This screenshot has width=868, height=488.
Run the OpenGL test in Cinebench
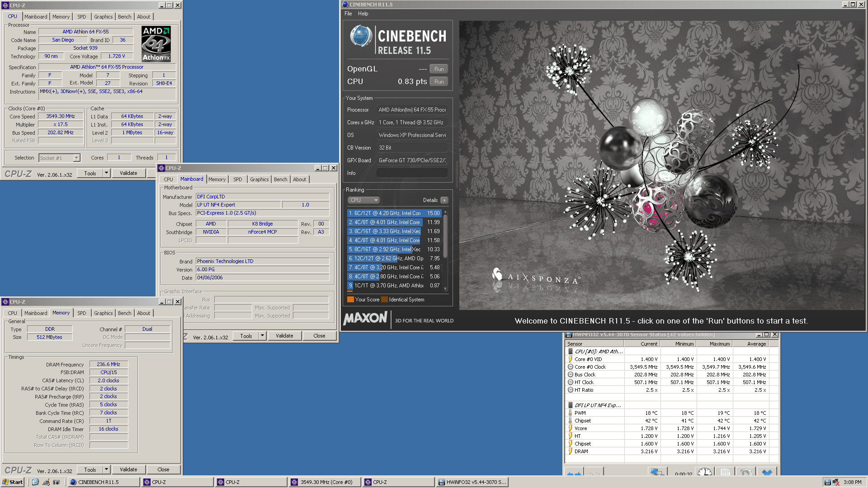[439, 69]
